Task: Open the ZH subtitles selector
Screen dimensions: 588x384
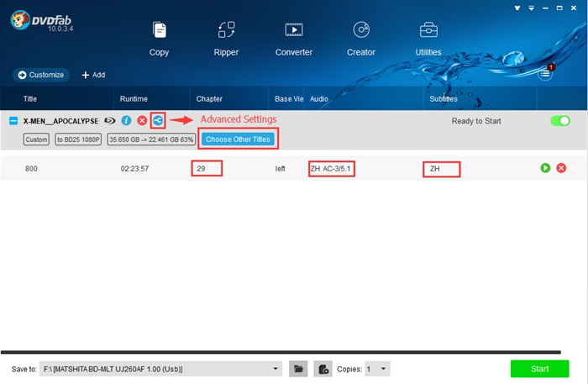Action: 441,169
